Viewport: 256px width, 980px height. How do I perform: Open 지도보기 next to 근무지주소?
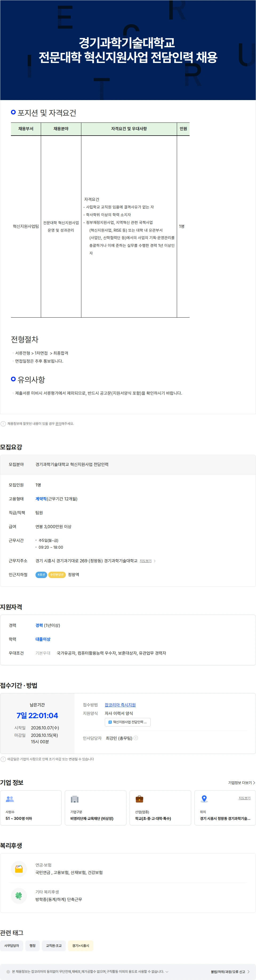pos(145,561)
